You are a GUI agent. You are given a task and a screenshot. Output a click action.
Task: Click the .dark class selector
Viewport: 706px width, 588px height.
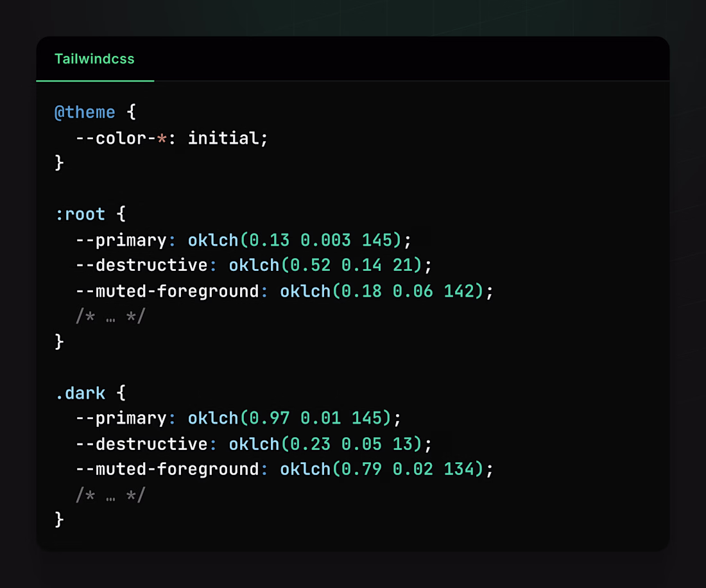point(80,392)
